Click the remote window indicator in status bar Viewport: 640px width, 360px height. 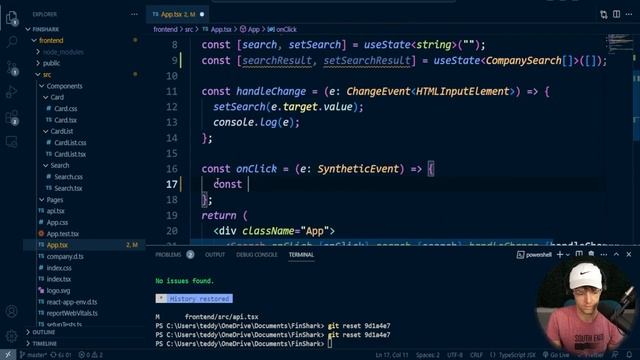(8, 355)
